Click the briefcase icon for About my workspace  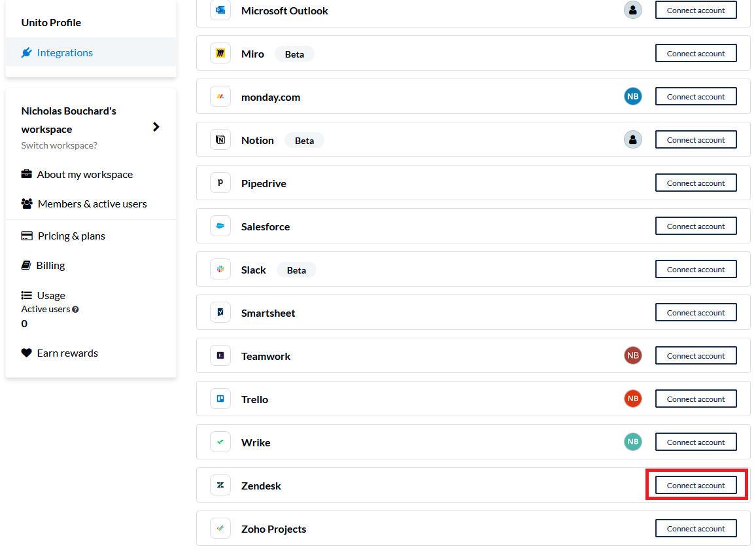click(27, 173)
